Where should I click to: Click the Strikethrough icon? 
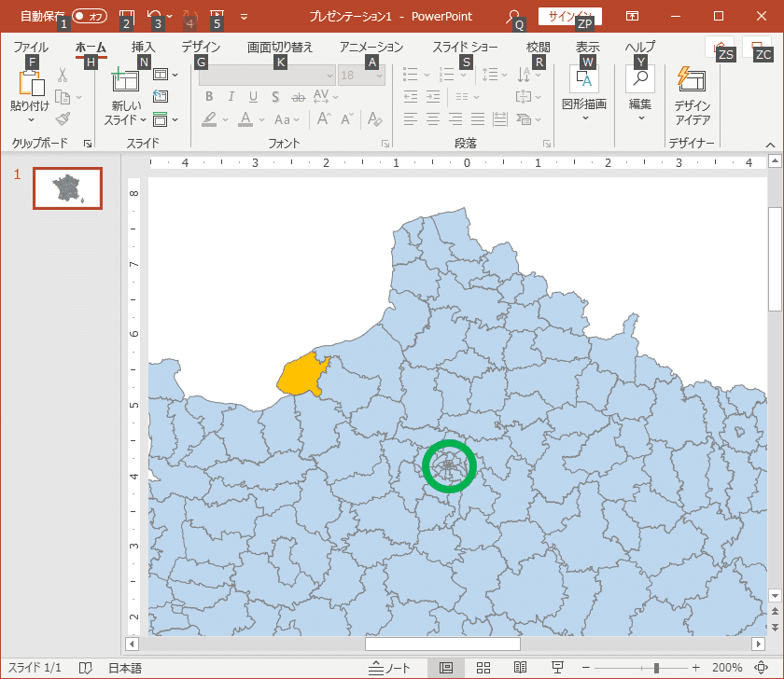tap(299, 97)
